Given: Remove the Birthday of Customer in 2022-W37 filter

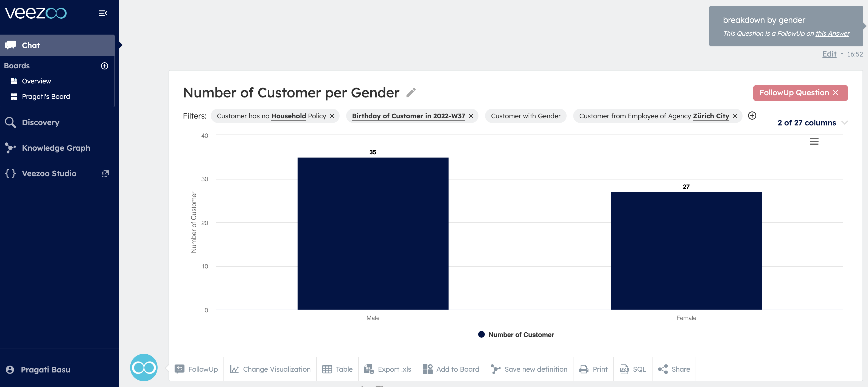Looking at the screenshot, I should coord(471,116).
